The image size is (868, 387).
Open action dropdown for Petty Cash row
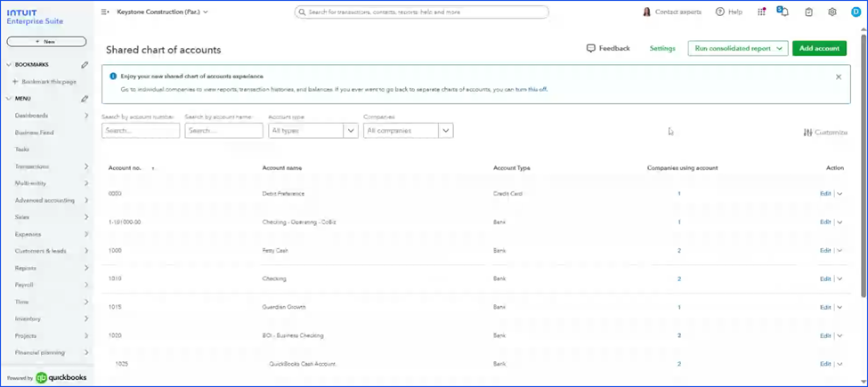tap(840, 251)
